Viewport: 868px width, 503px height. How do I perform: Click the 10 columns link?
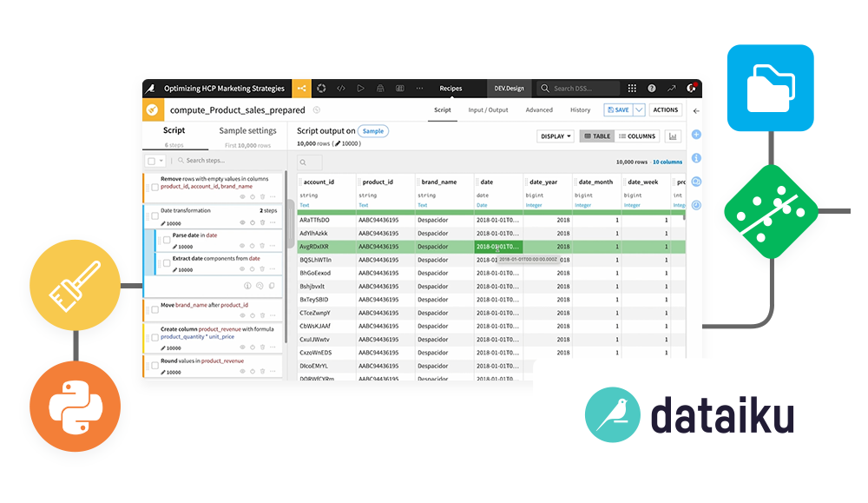point(667,162)
